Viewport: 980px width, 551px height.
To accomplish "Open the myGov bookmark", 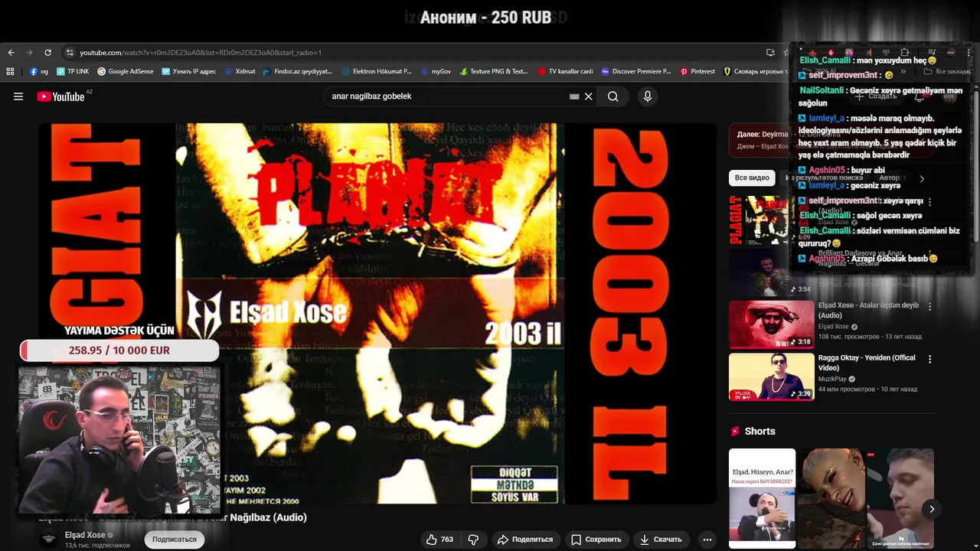I will click(x=436, y=71).
